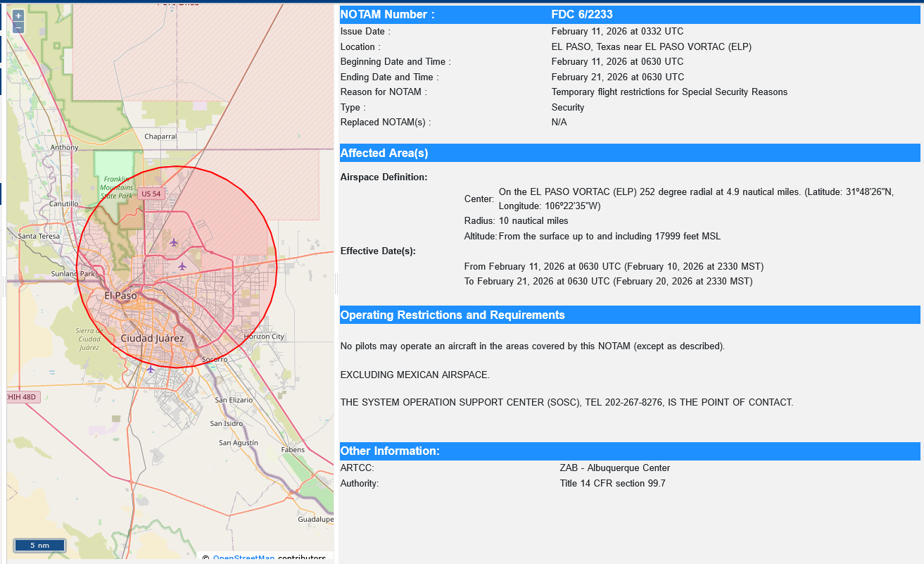The width and height of the screenshot is (924, 564).
Task: Click the Guadalupe map label
Action: pyautogui.click(x=316, y=520)
